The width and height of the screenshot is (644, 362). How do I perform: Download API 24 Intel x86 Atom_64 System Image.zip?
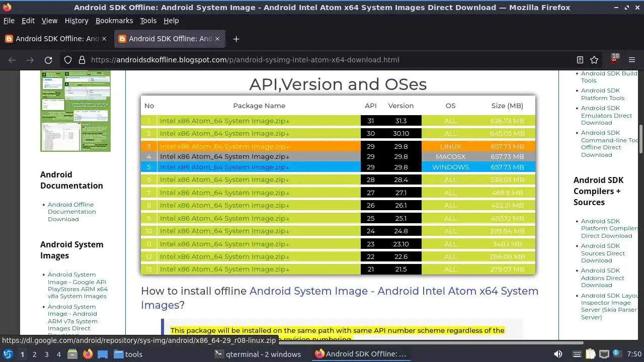(224, 231)
